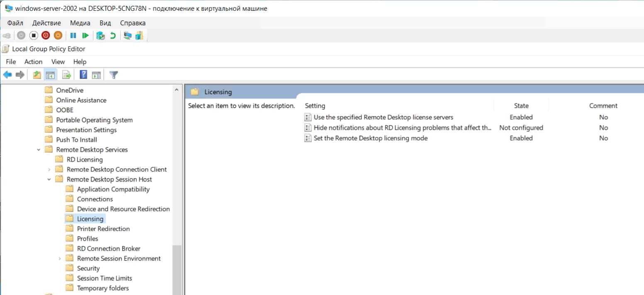Open 'Set the Remote Desktop licensing mode' setting
The width and height of the screenshot is (644, 295).
370,138
